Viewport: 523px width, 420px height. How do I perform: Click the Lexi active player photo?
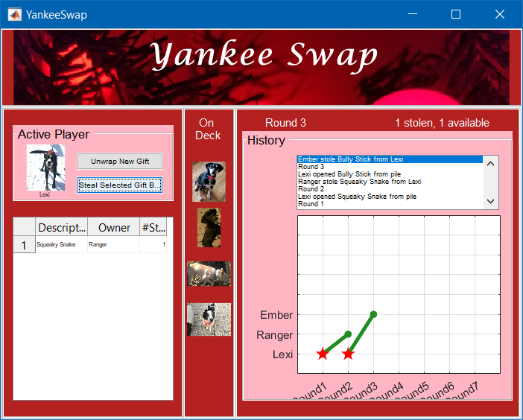pyautogui.click(x=45, y=168)
